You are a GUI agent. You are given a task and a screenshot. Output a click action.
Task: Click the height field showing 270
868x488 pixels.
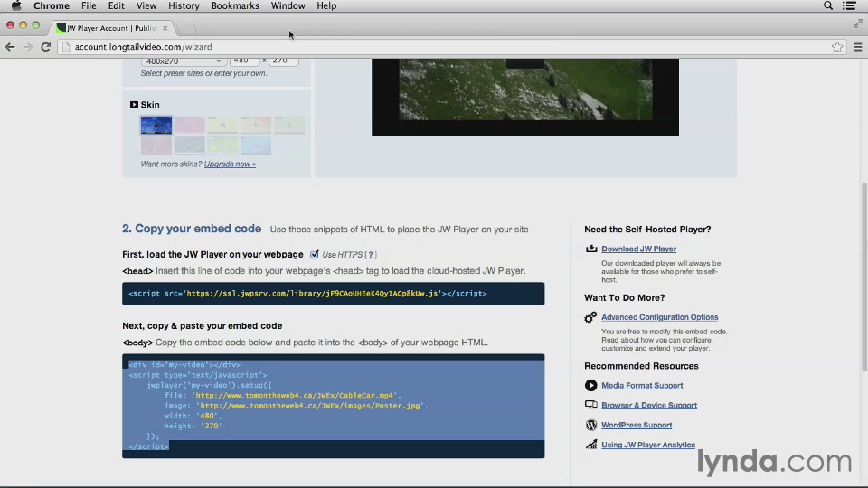[283, 61]
